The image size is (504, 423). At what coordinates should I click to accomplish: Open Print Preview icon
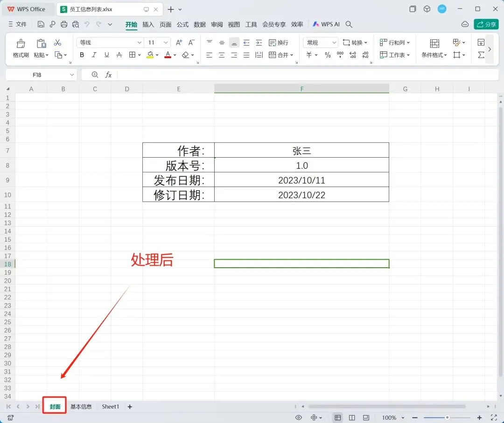point(76,24)
